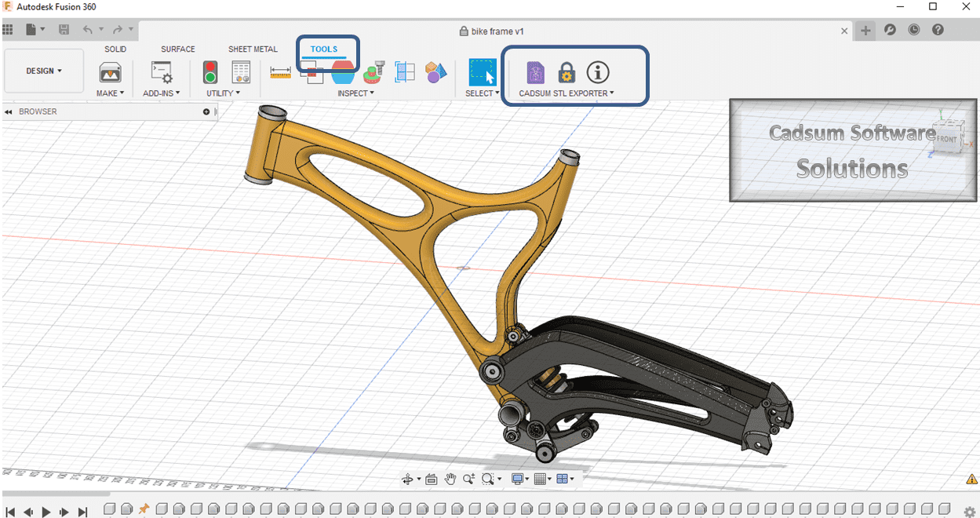Screen dimensions: 980x518
Task: Launch the CADSUM STL Exporter
Action: click(535, 73)
